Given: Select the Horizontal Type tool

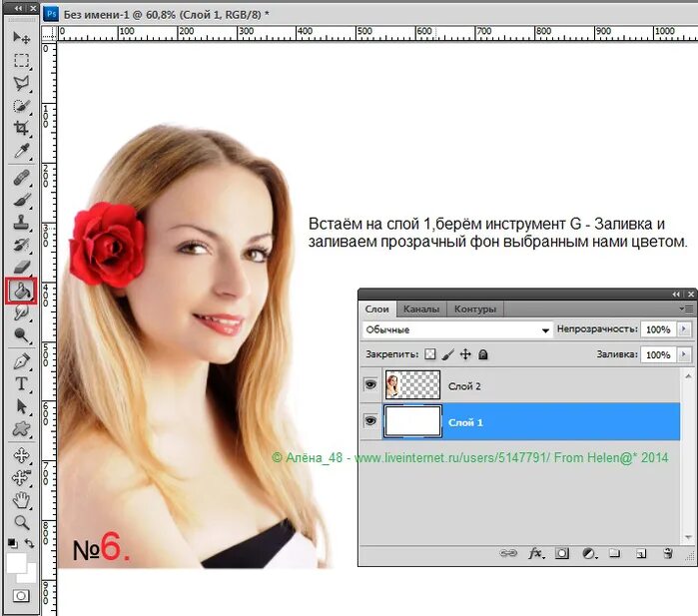Looking at the screenshot, I should point(21,384).
